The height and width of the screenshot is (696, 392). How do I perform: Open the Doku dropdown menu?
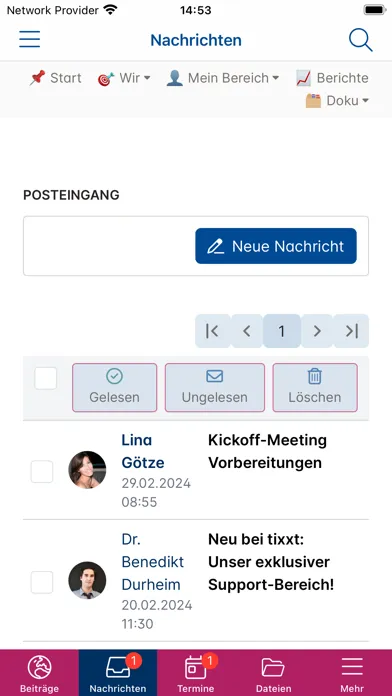point(337,101)
